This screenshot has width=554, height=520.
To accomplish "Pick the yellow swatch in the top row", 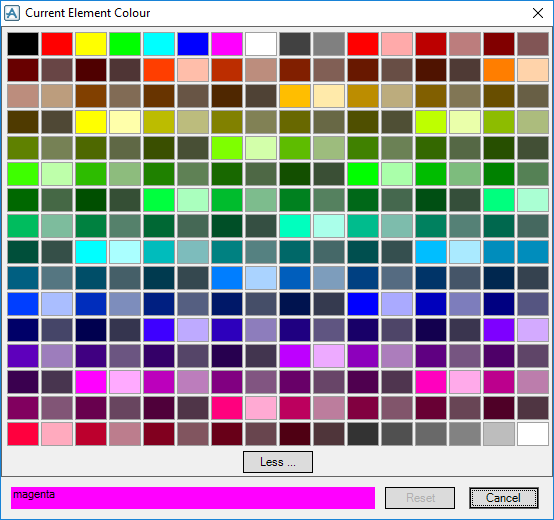I will point(91,44).
